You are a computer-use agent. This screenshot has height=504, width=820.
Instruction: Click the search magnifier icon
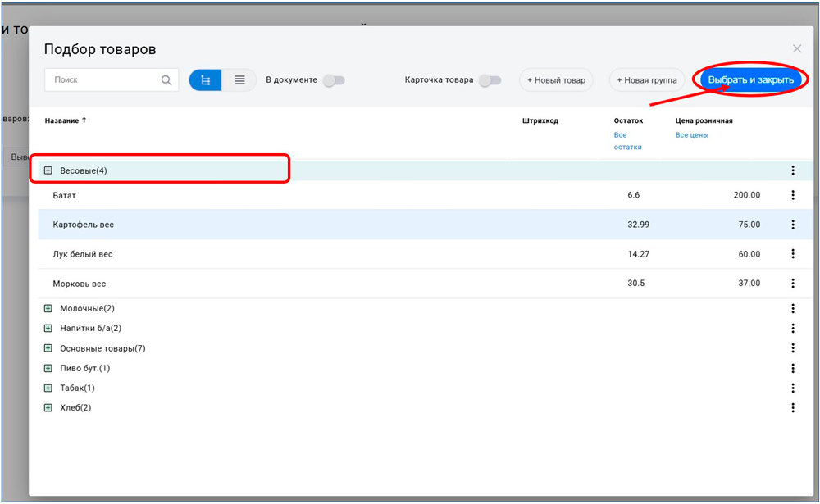(x=166, y=80)
